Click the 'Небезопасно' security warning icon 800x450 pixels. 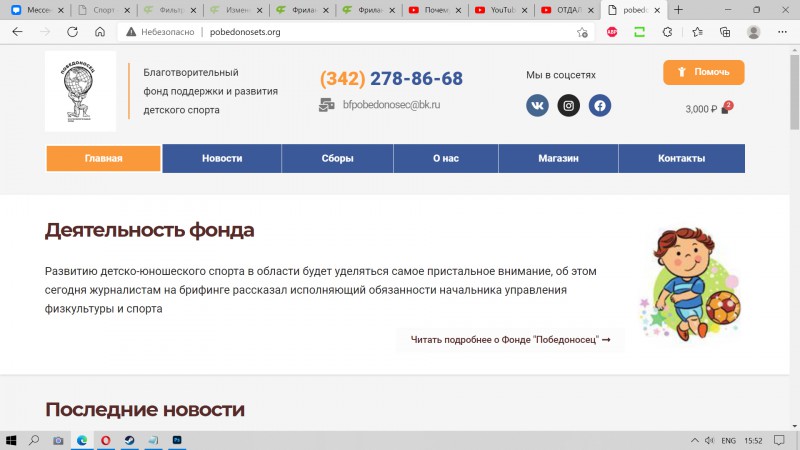pyautogui.click(x=131, y=32)
